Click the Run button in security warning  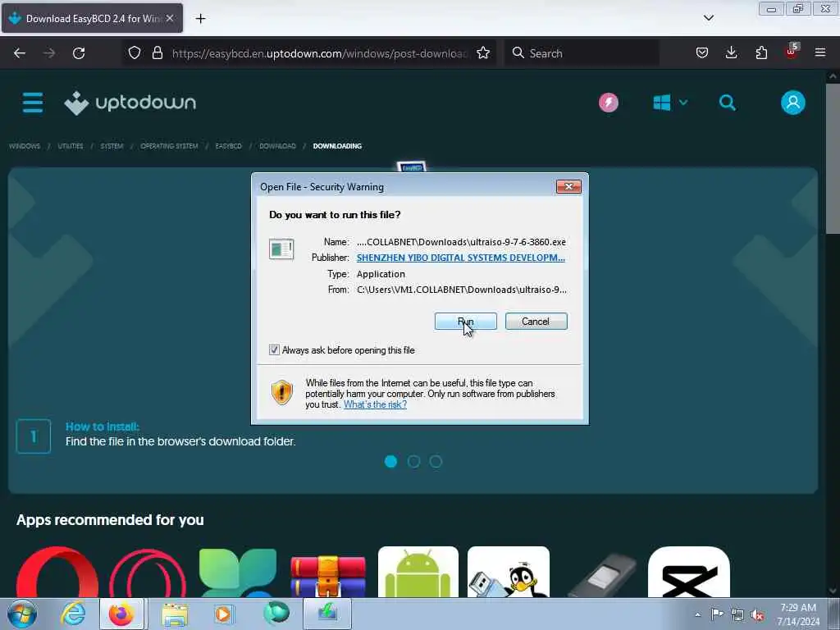point(466,322)
